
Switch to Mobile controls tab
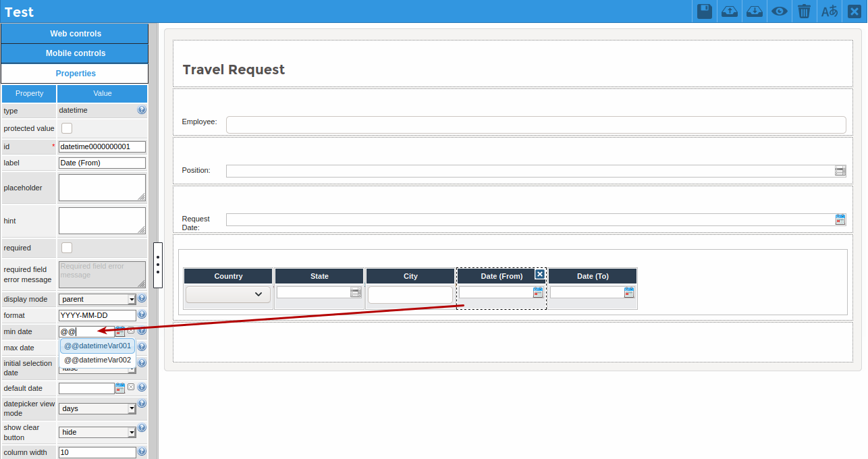[x=75, y=53]
